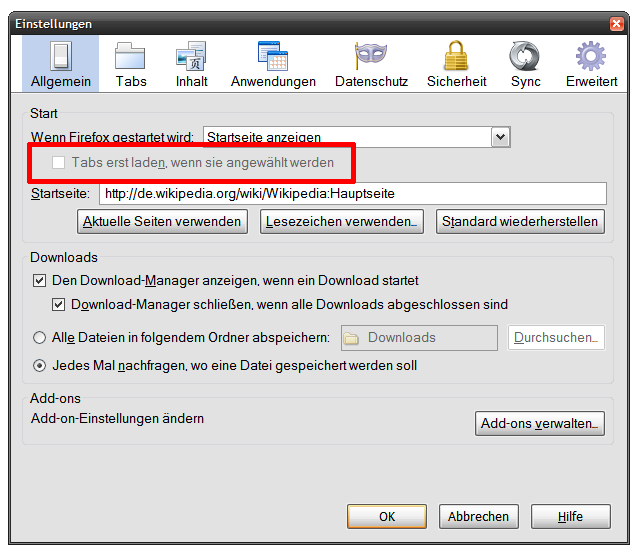Click the 'Startseite:' label
Viewport: 635px width, 552px height.
coord(60,194)
